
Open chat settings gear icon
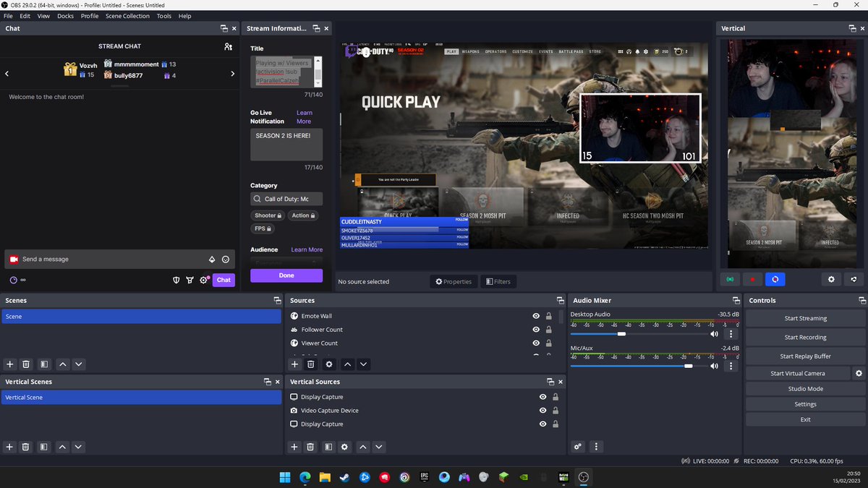[204, 280]
